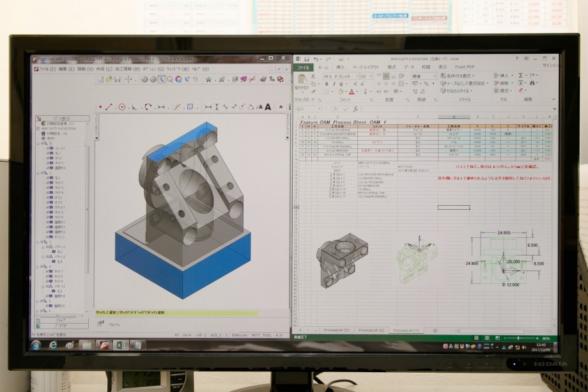Select the ProcessList (6) sheet tab
Image resolution: width=588 pixels, height=392 pixels.
(x=371, y=330)
